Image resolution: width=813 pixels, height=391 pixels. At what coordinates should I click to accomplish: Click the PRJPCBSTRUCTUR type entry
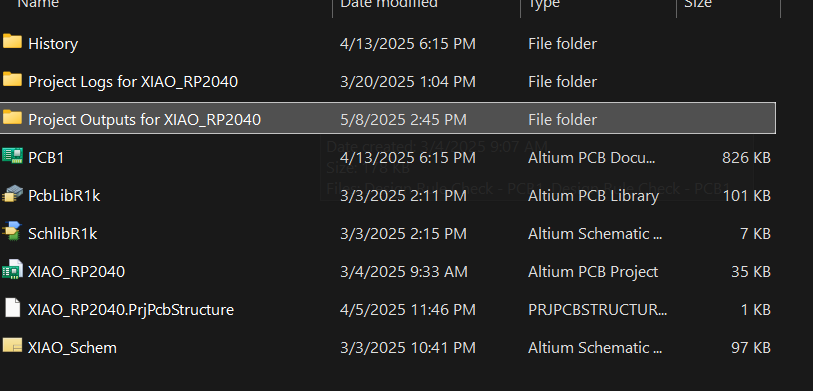click(x=597, y=310)
